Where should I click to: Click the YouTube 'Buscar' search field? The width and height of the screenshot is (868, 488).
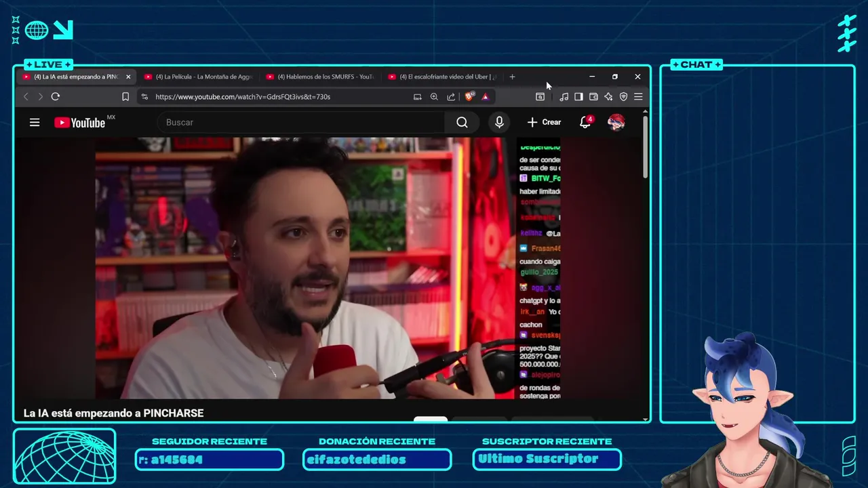pyautogui.click(x=301, y=123)
